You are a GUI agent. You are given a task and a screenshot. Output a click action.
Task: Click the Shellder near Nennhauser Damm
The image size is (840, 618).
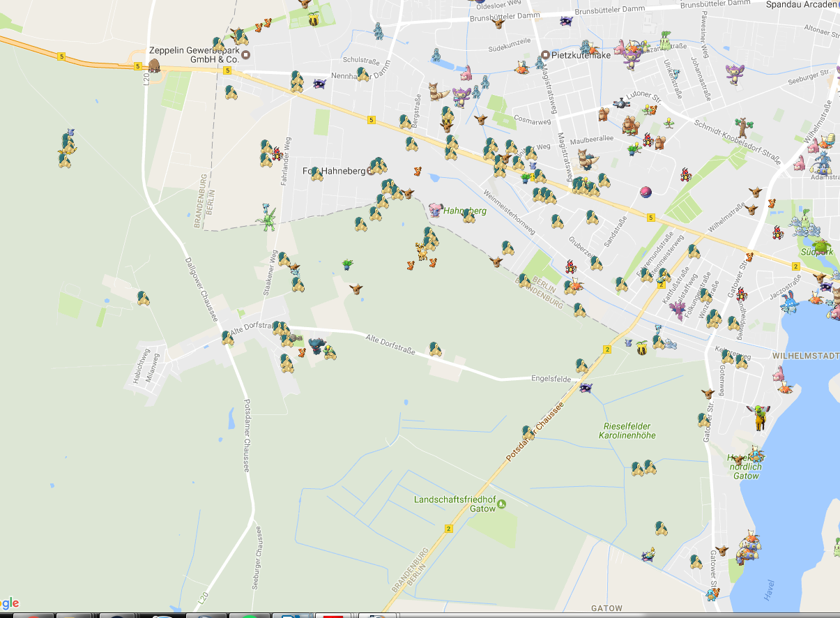319,84
